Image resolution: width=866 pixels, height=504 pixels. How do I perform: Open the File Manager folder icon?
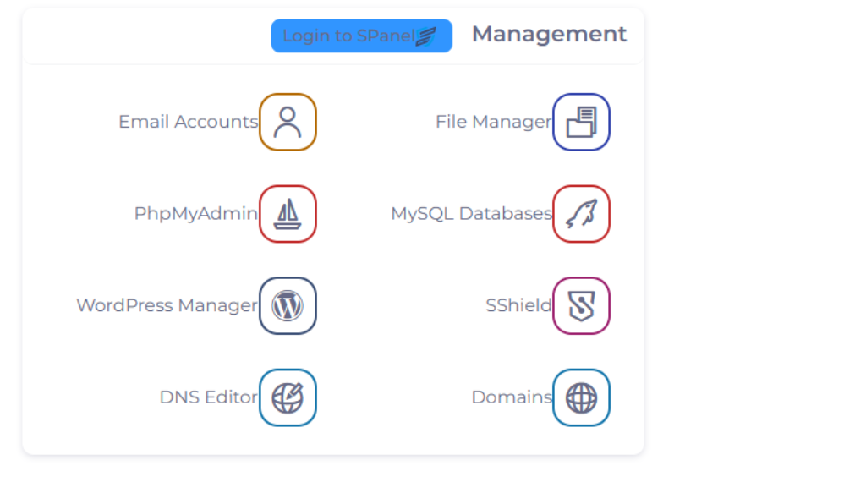tap(581, 122)
